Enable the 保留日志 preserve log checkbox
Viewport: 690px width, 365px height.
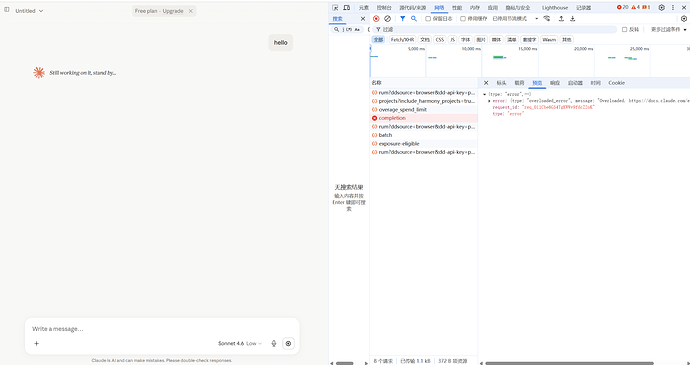pyautogui.click(x=428, y=18)
